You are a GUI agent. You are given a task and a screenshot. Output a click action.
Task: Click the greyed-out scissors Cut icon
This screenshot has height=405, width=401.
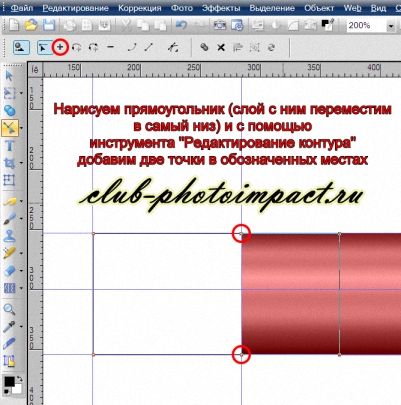click(x=126, y=25)
